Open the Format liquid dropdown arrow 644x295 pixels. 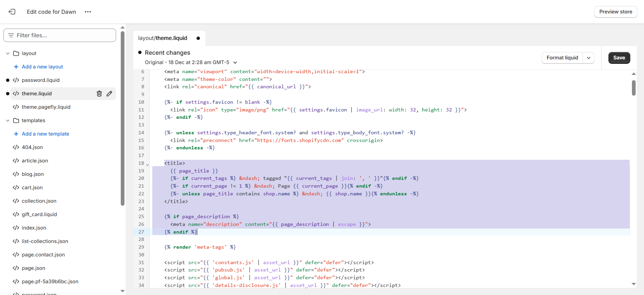pos(589,58)
